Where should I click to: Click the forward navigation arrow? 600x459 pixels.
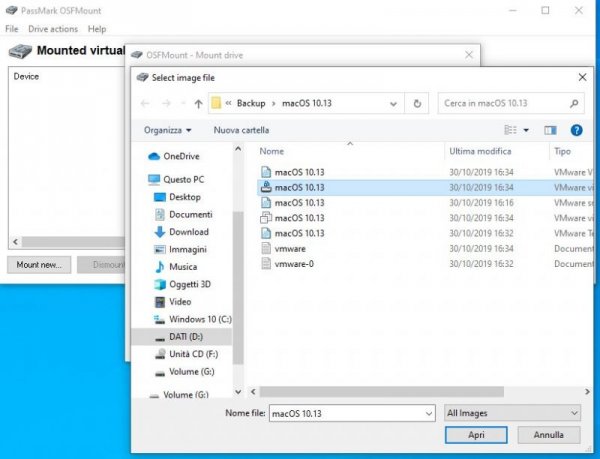click(166, 104)
